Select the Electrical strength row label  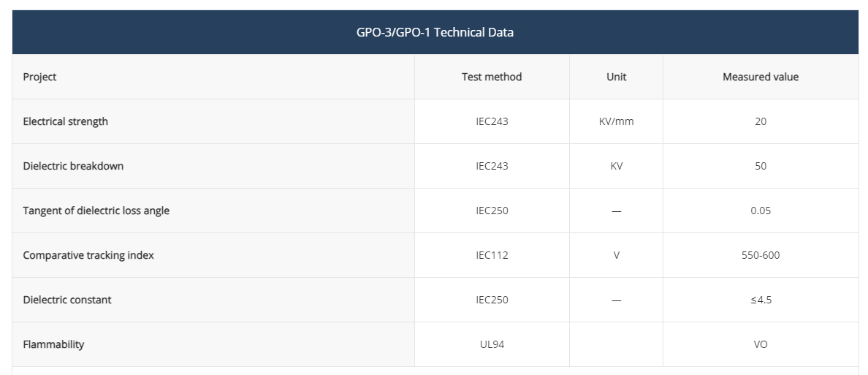(x=65, y=121)
